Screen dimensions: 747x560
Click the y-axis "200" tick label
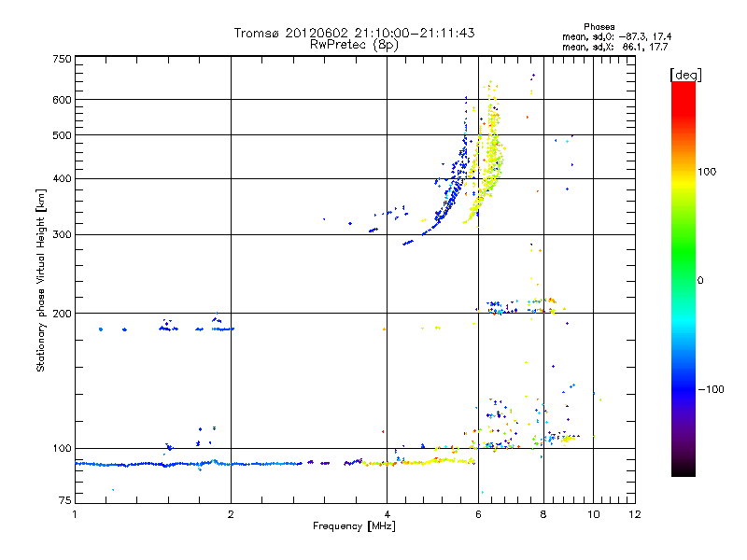(x=62, y=314)
